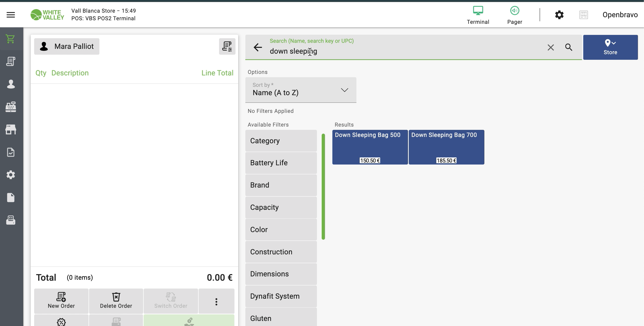Expand the Sort by dropdown
Image resolution: width=644 pixels, height=326 pixels.
(x=301, y=90)
